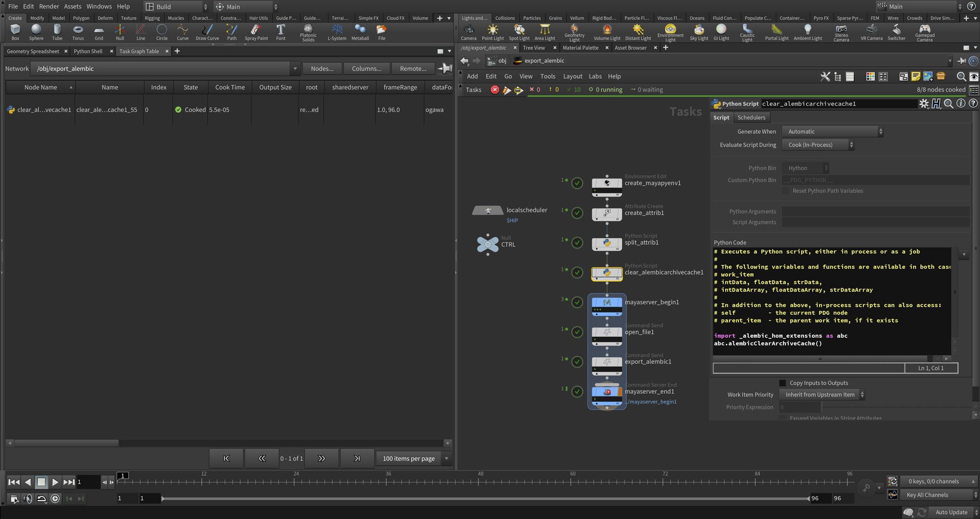This screenshot has height=519, width=980.
Task: Add a Spot Light
Action: (x=519, y=32)
